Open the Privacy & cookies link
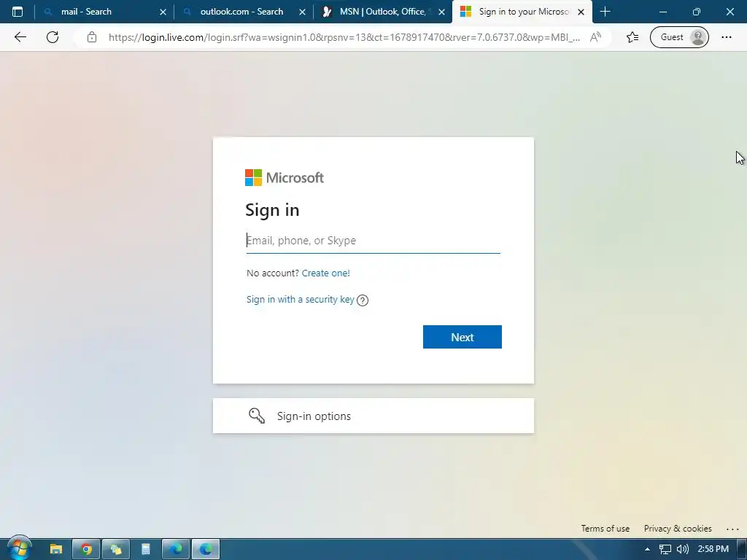Image resolution: width=747 pixels, height=560 pixels. point(678,529)
